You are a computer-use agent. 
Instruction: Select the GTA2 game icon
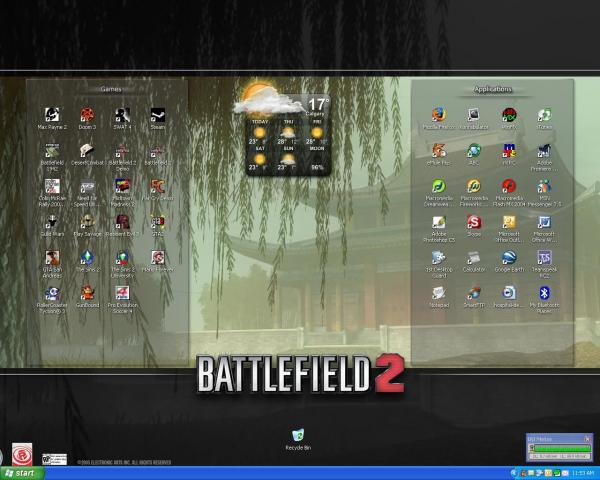[158, 222]
